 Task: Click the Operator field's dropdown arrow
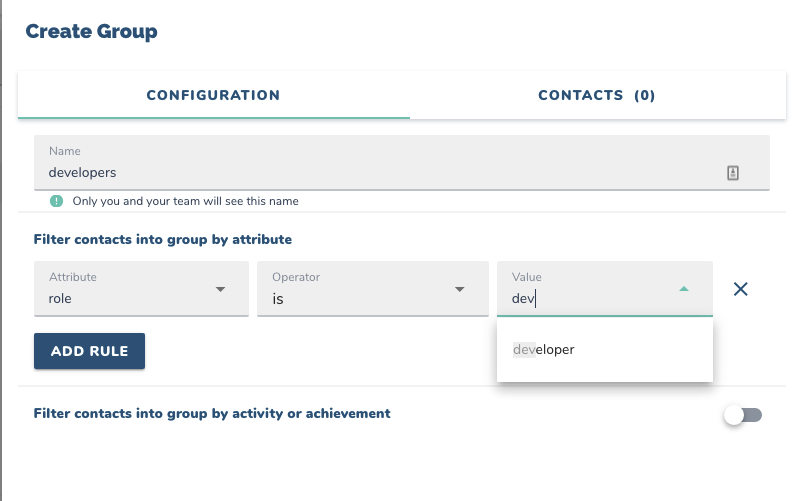[460, 290]
